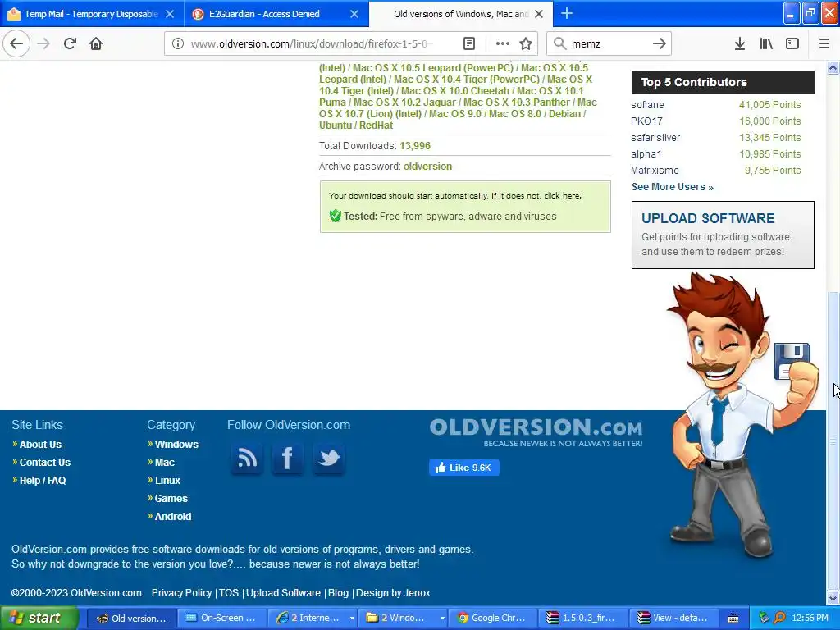Open the Mac category link
This screenshot has width=840, height=630.
tap(164, 463)
